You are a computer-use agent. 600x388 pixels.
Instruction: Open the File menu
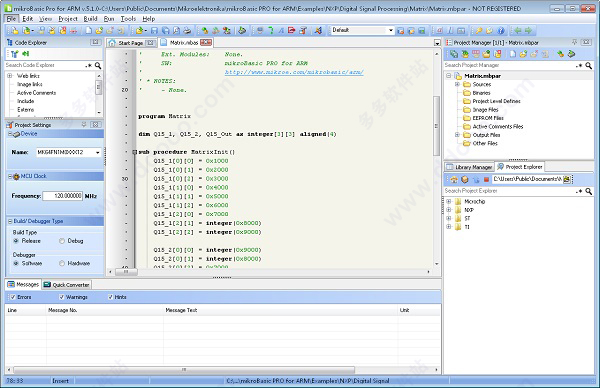(11, 18)
